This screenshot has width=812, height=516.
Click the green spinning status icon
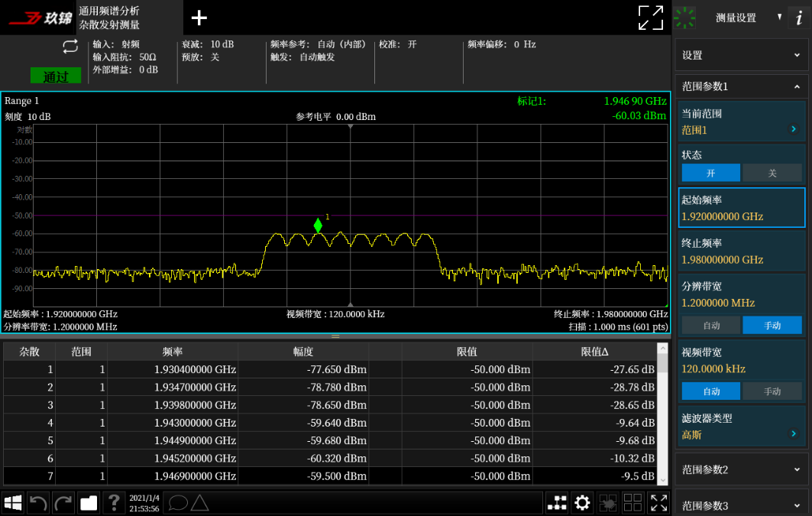[684, 18]
